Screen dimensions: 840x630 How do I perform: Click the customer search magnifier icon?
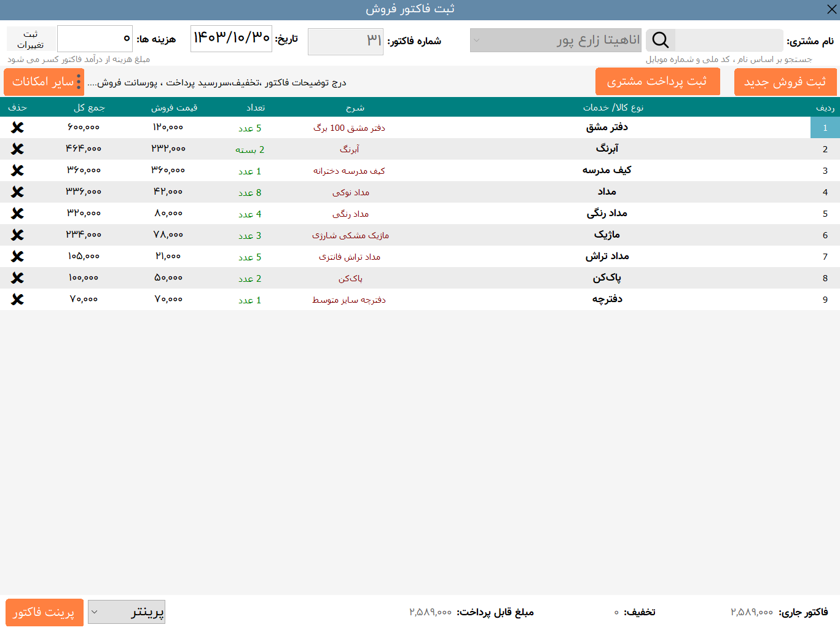point(661,40)
